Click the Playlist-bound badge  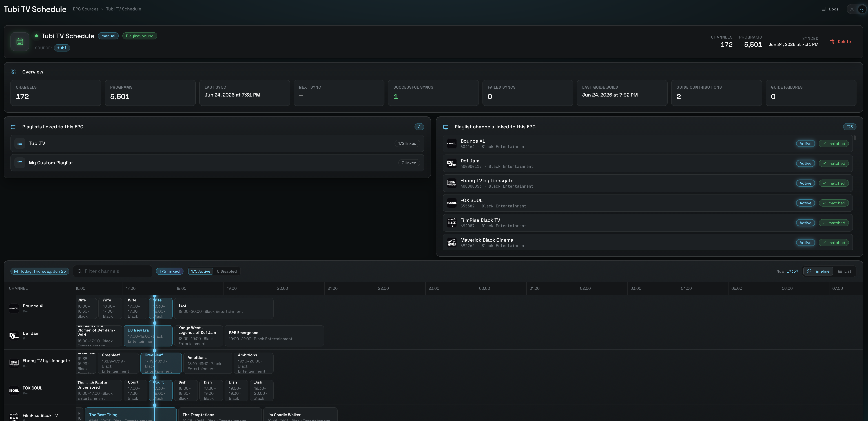tap(139, 36)
